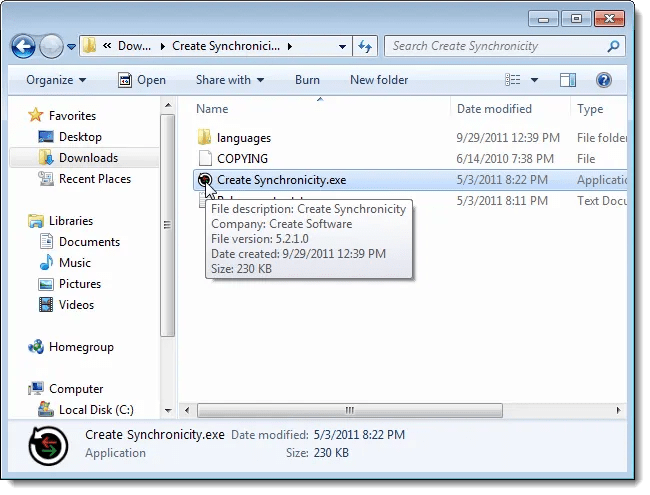The image size is (650, 495).
Task: Open the recent pages dropdown arrow
Action: 71,47
